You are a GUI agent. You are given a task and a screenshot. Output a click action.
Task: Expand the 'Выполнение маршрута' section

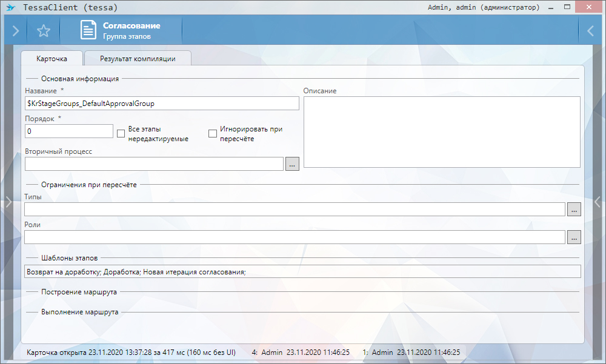[x=79, y=313]
